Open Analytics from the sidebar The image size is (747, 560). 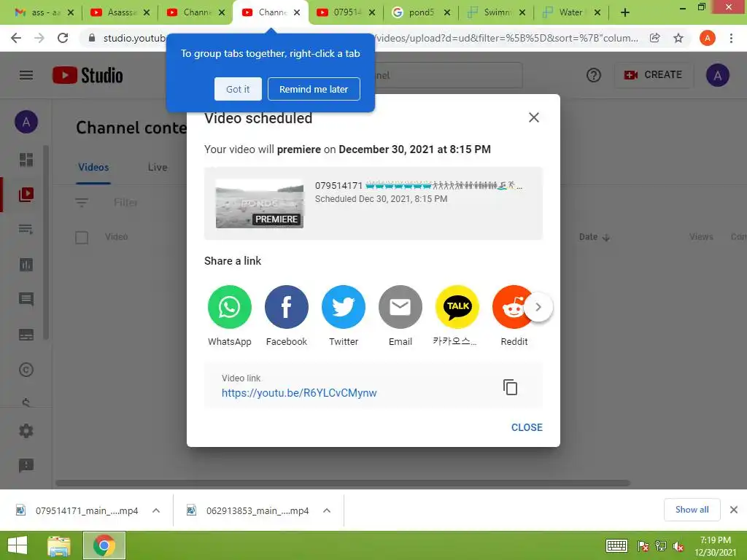(x=26, y=264)
